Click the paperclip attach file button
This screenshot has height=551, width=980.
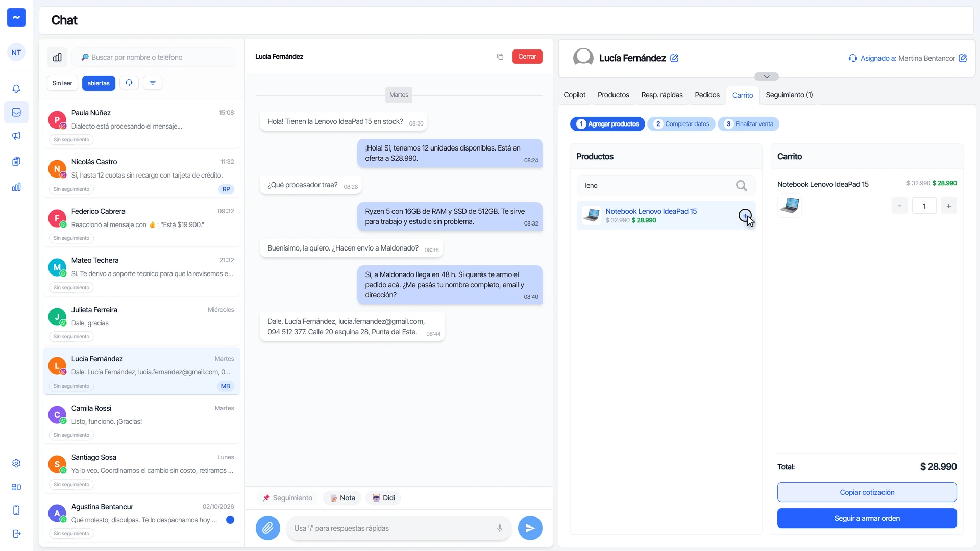[268, 528]
